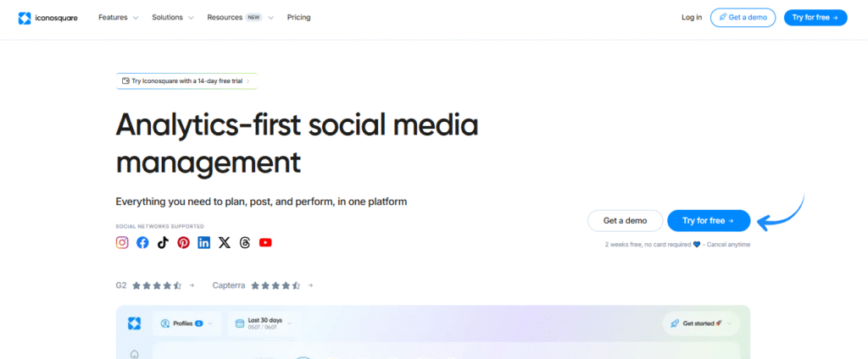Click the Log in link
Screen dimensions: 868x359
point(692,18)
